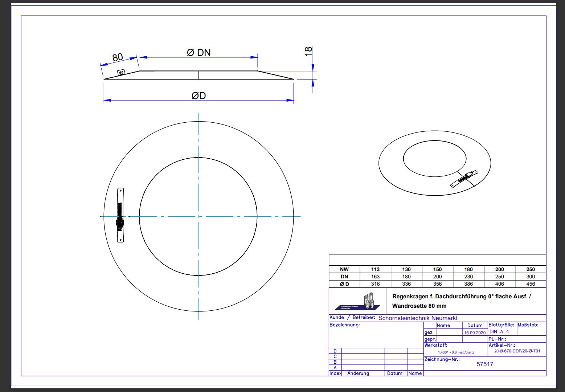Select the article number 20-Ø-670-DDF/20-Ø-701
Screen dimensions: 565x392
pyautogui.click(x=517, y=351)
